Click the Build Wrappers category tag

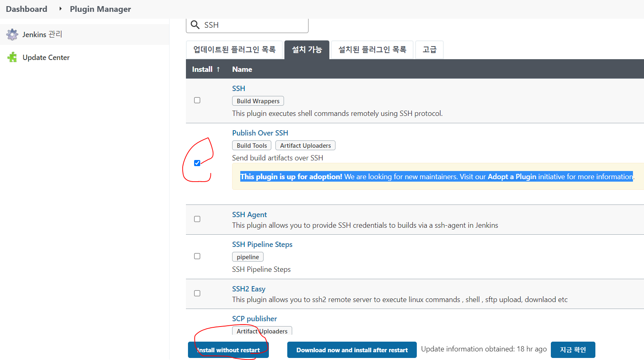point(258,101)
